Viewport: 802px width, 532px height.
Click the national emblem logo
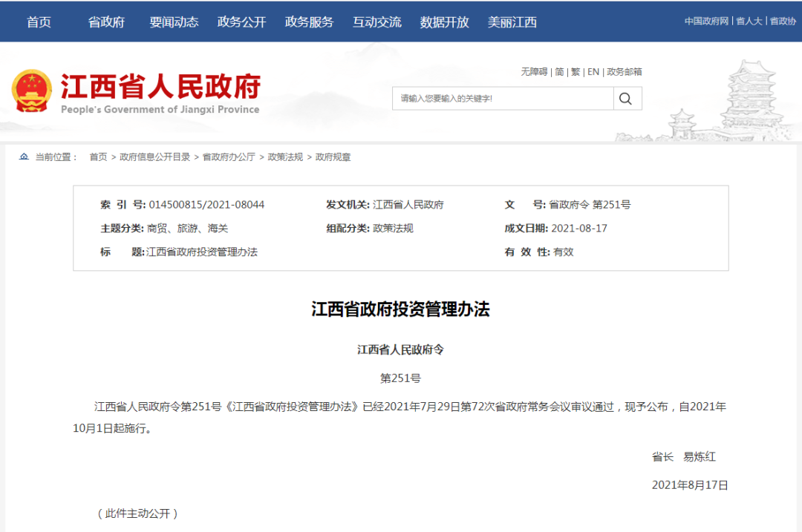point(33,91)
